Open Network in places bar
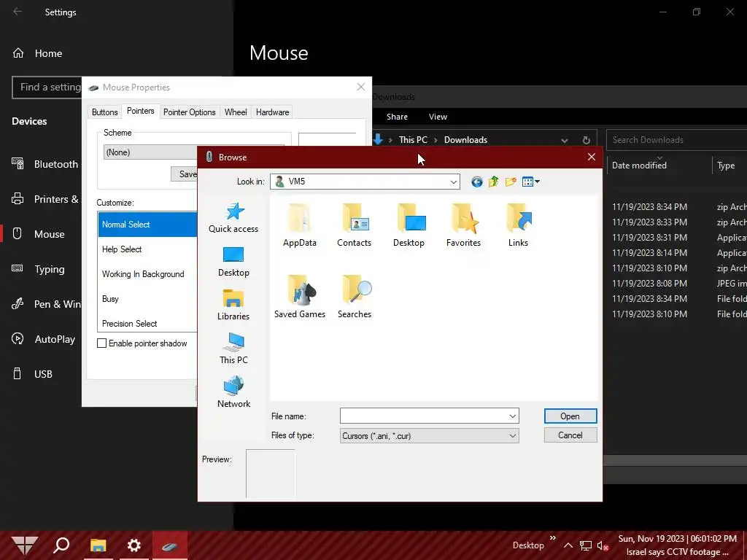 coord(233,392)
